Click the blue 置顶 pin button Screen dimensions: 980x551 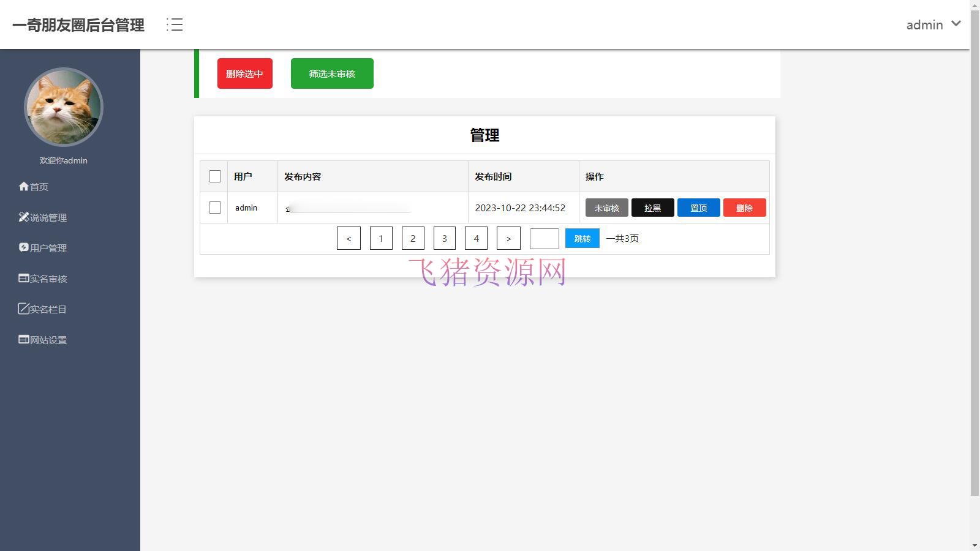click(x=698, y=208)
